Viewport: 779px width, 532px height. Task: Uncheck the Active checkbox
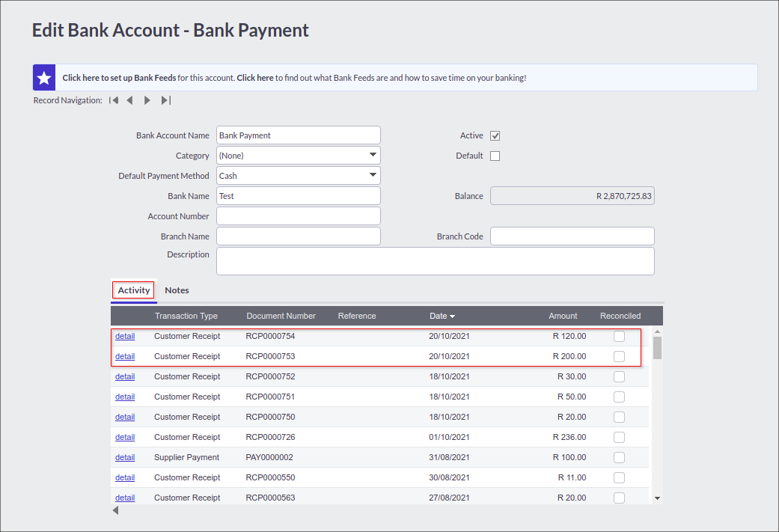click(x=495, y=135)
